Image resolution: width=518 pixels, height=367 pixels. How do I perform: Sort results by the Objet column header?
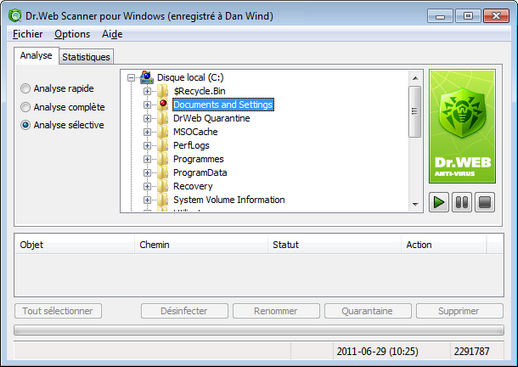pyautogui.click(x=75, y=245)
